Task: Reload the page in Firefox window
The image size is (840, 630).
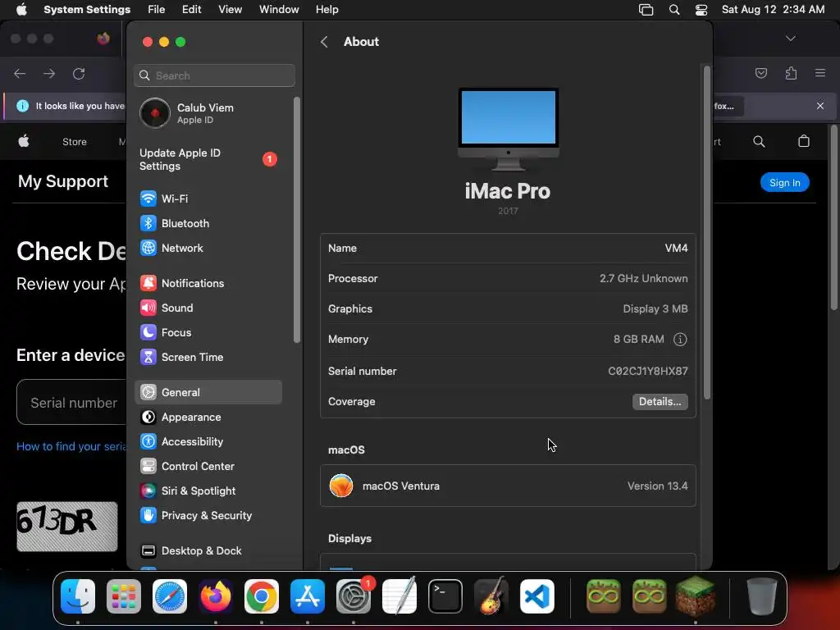Action: 79,73
